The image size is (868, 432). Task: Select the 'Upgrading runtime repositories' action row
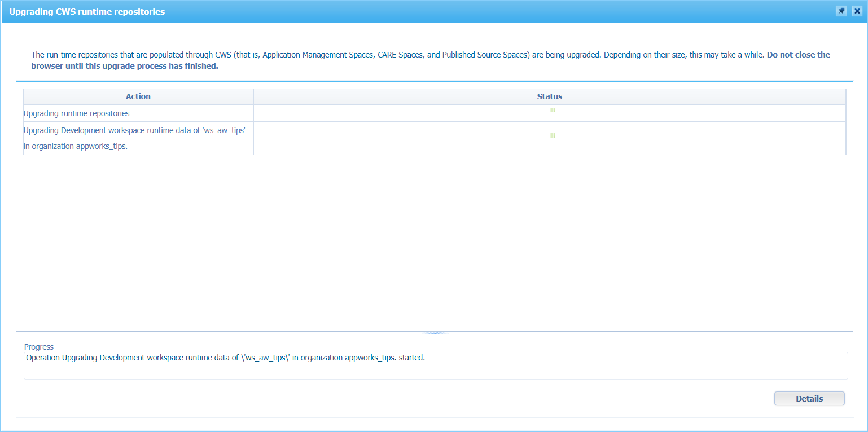pyautogui.click(x=77, y=113)
